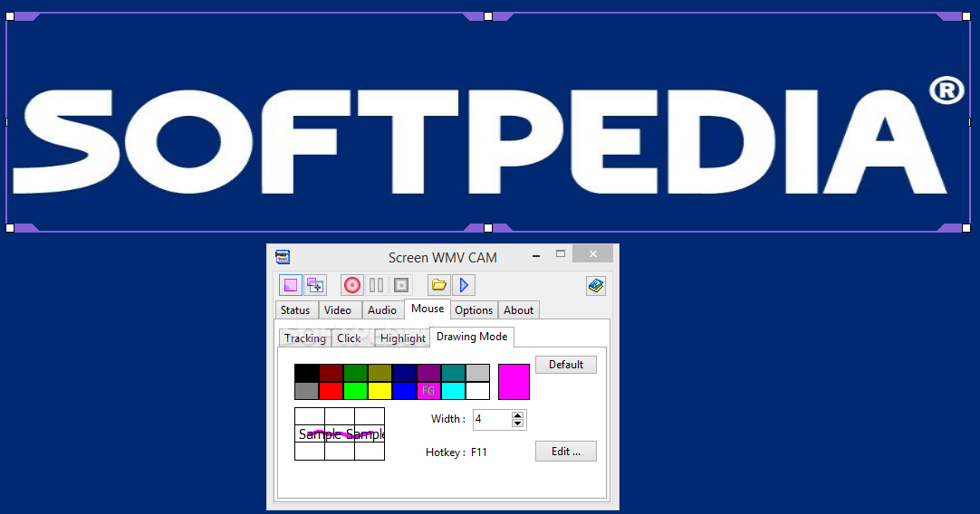Choose the olive color swatch
Image resolution: width=980 pixels, height=514 pixels.
(x=380, y=373)
